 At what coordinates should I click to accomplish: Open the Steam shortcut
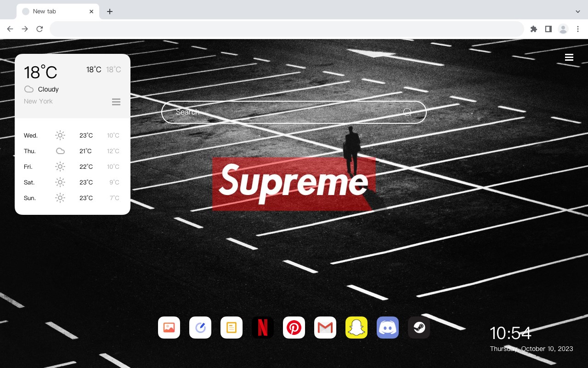tap(419, 328)
